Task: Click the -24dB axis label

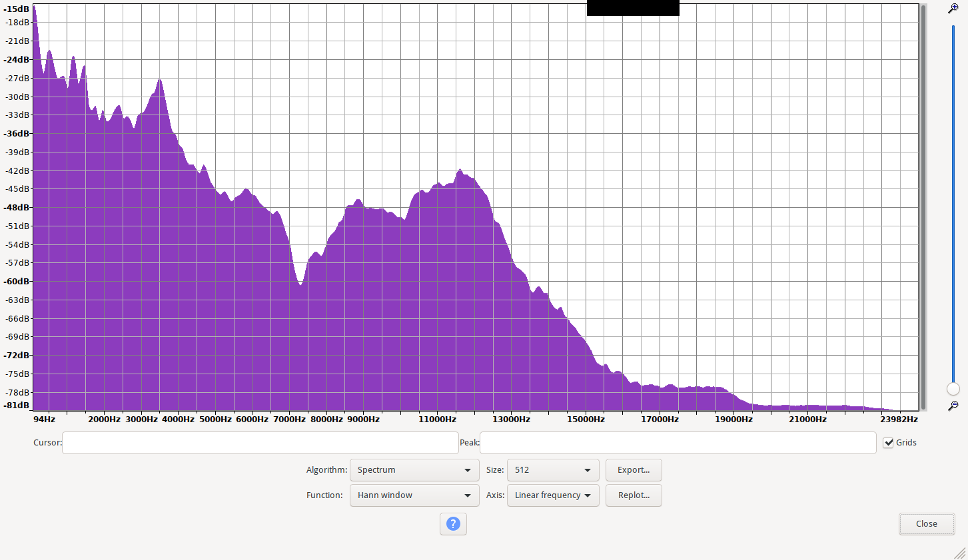Action: pos(17,60)
